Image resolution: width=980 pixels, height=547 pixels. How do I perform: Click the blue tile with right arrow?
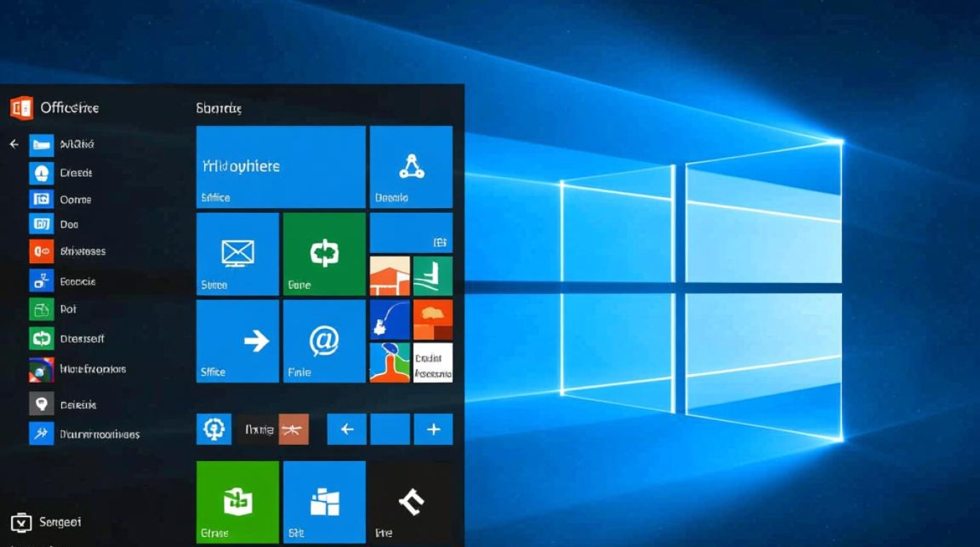click(x=238, y=341)
